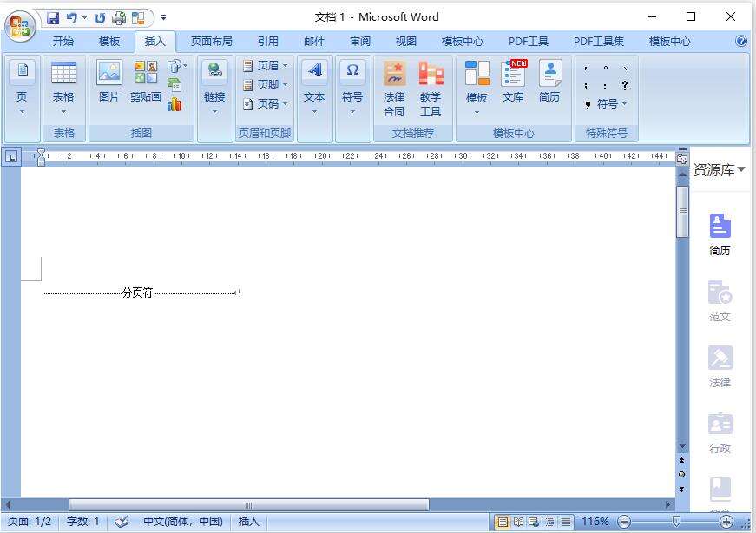Click the Office button logo

21,26
